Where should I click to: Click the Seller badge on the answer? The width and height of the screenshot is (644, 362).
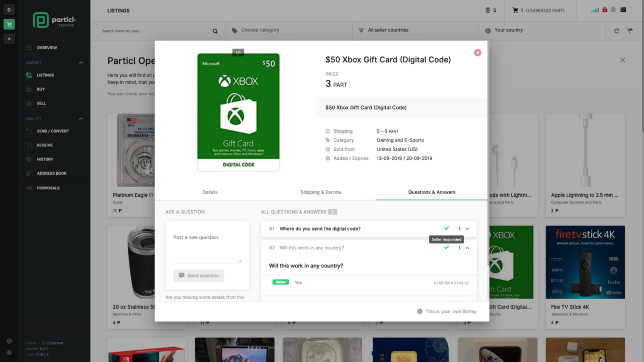tap(281, 282)
